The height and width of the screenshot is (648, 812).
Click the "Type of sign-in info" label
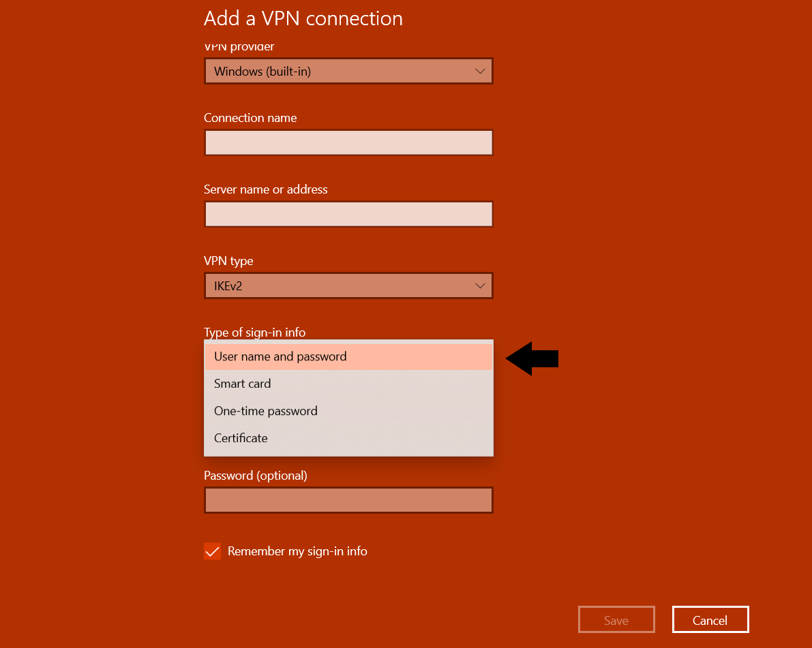(254, 333)
